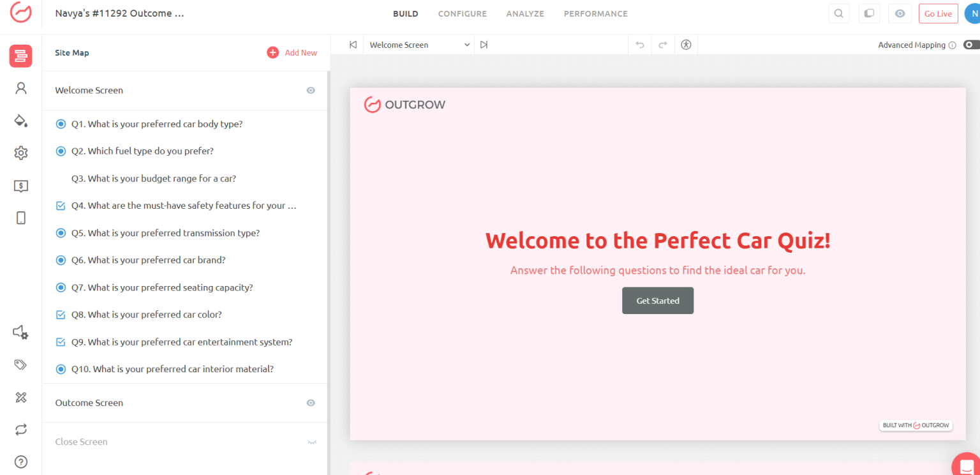This screenshot has height=475, width=980.
Task: Click the settings gear in sidebar
Action: pos(21,153)
